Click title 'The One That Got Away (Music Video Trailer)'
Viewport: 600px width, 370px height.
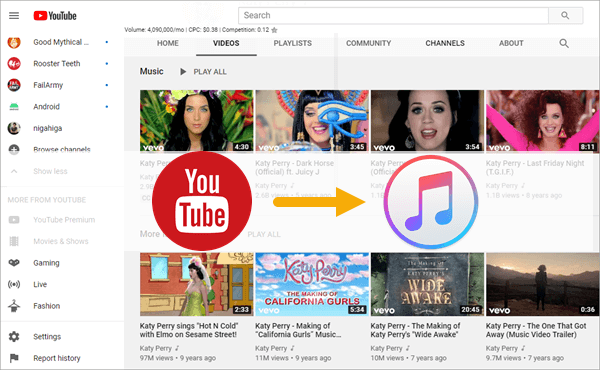pyautogui.click(x=536, y=330)
